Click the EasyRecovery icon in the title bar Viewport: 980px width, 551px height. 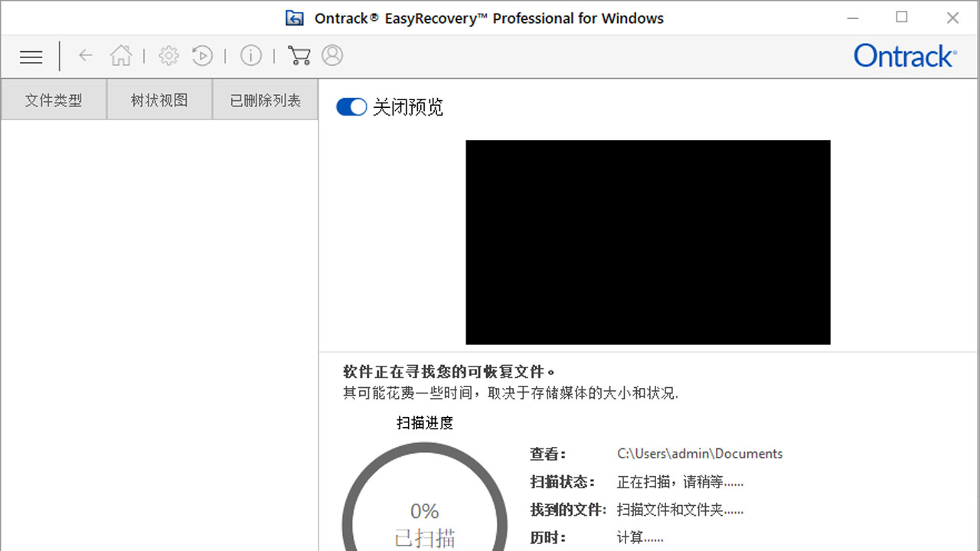pos(294,18)
